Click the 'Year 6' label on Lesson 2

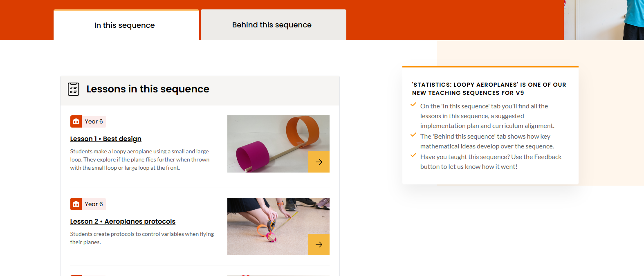pos(94,204)
